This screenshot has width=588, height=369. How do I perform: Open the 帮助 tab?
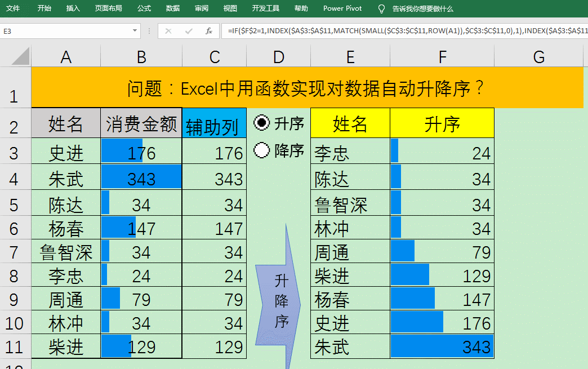[301, 8]
